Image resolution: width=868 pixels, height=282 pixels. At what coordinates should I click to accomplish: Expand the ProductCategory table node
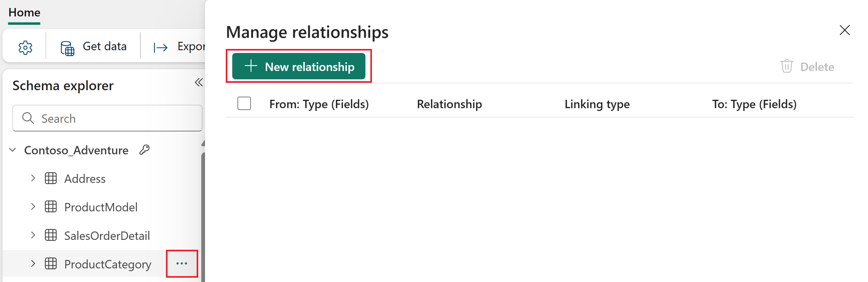point(33,263)
